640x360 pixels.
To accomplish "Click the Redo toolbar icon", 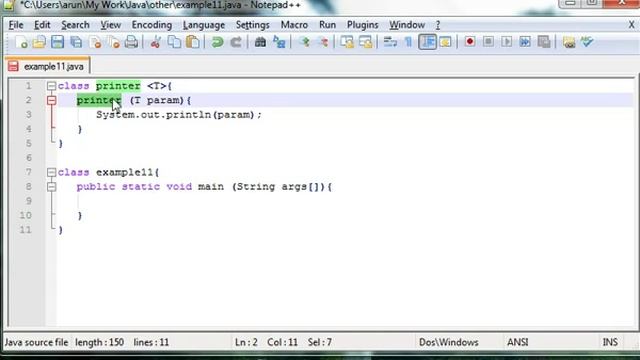I will [236, 42].
